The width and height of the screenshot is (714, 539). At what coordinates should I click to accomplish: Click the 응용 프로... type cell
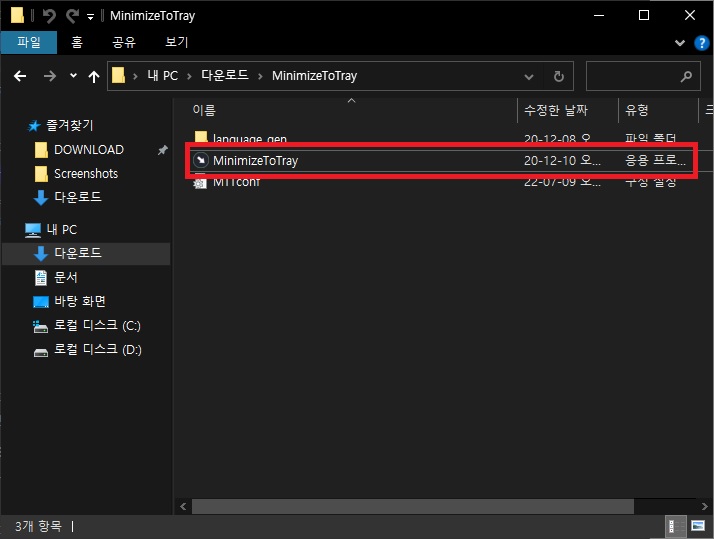tap(655, 160)
